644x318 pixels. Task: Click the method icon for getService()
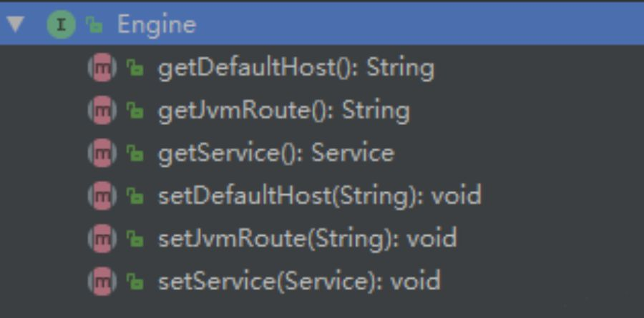(102, 153)
